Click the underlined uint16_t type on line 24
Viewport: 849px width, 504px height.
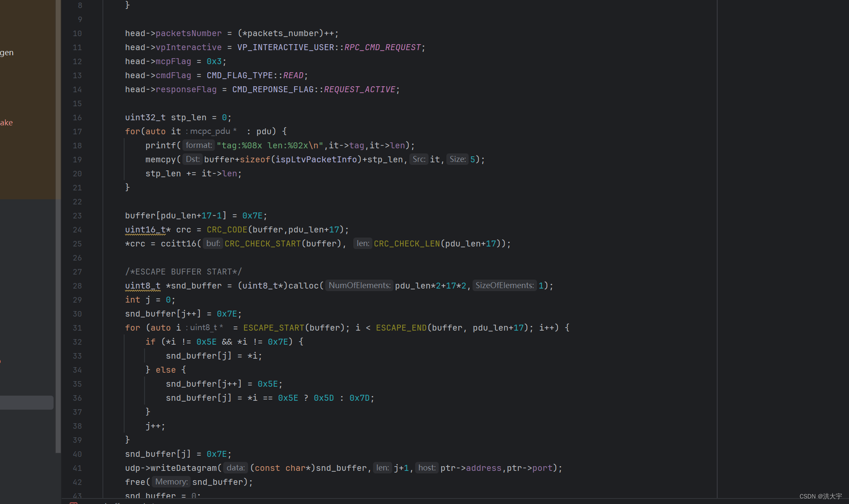[x=145, y=230]
